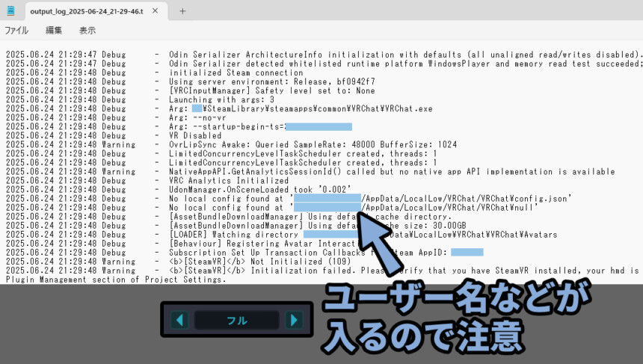This screenshot has width=643, height=364.
Task: Click 'NativeAppAPI.GetAnalyticsSessionId()' warning line
Action: [310, 172]
